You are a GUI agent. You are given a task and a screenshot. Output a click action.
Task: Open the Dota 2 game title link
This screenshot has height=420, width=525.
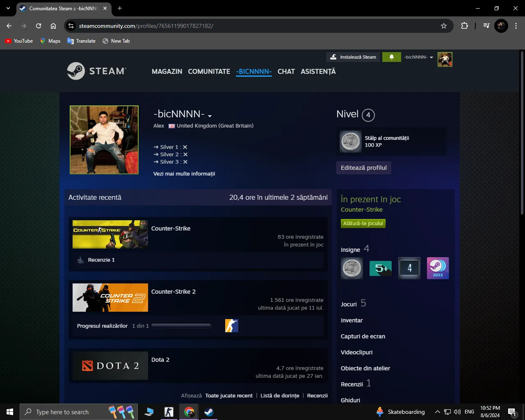tap(160, 360)
